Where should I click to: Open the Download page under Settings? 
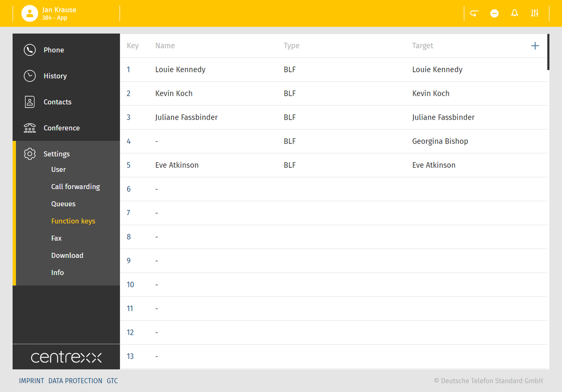[x=67, y=255]
